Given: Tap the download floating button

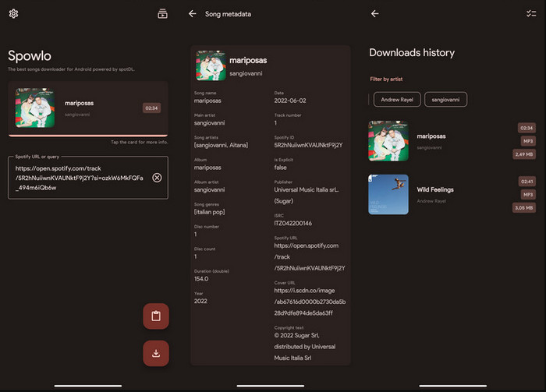Looking at the screenshot, I should point(156,353).
